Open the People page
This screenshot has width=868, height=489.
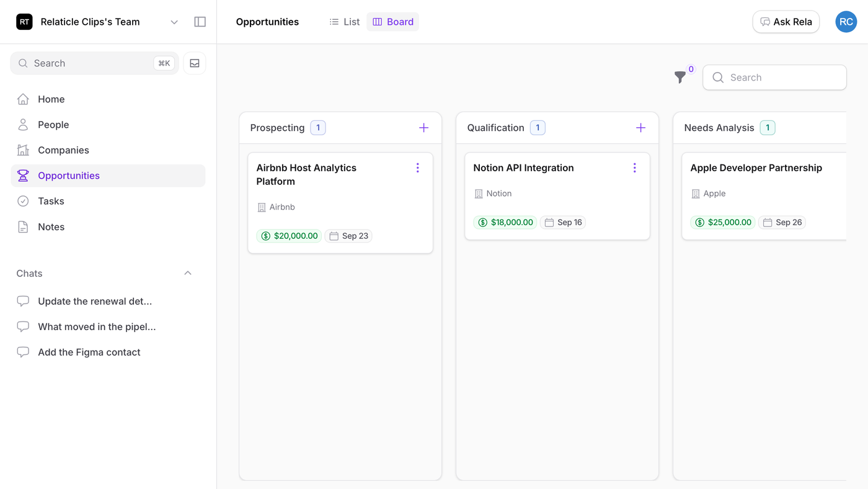(x=108, y=125)
